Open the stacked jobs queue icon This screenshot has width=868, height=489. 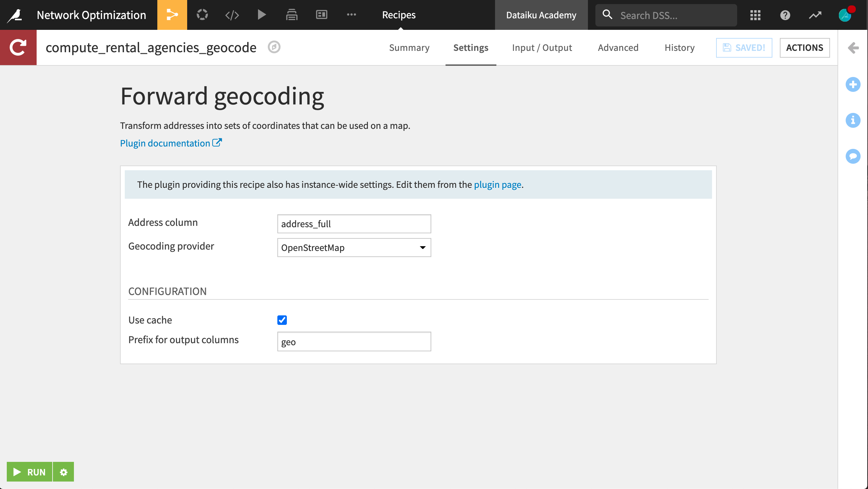pos(291,15)
